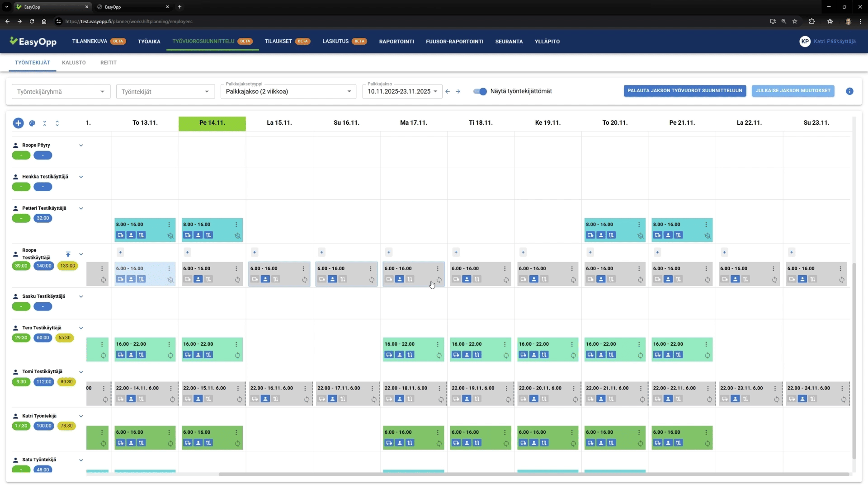This screenshot has width=868, height=488.
Task: Switch to the Kalusto tab
Action: coord(74,63)
